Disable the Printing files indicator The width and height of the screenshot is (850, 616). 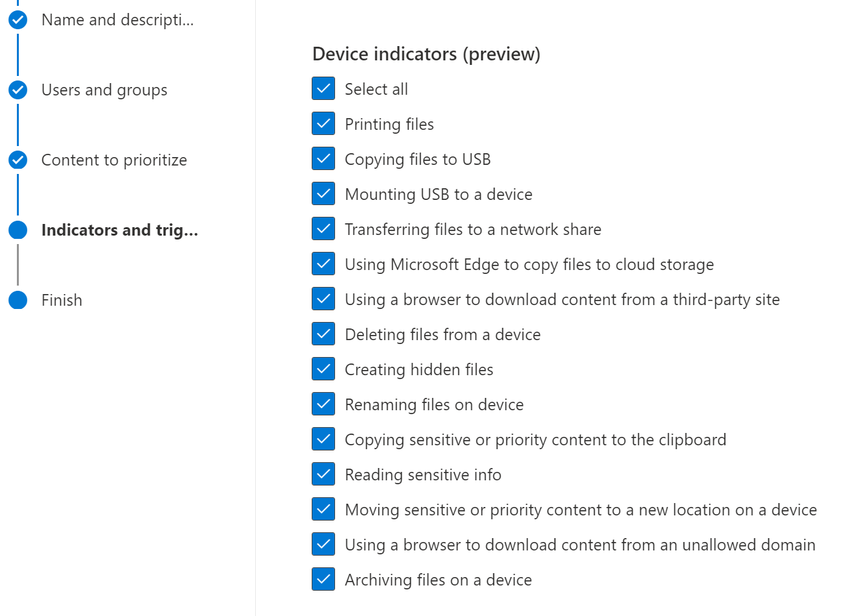point(323,124)
